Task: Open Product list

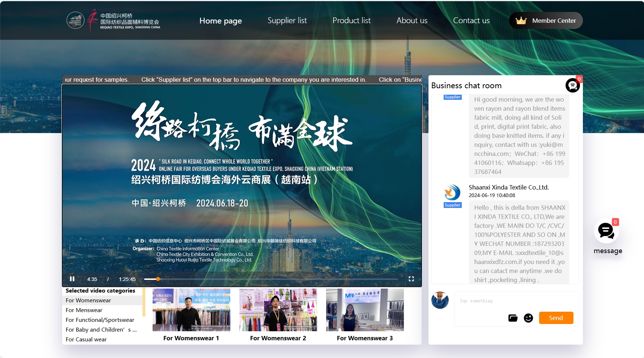Action: point(351,21)
